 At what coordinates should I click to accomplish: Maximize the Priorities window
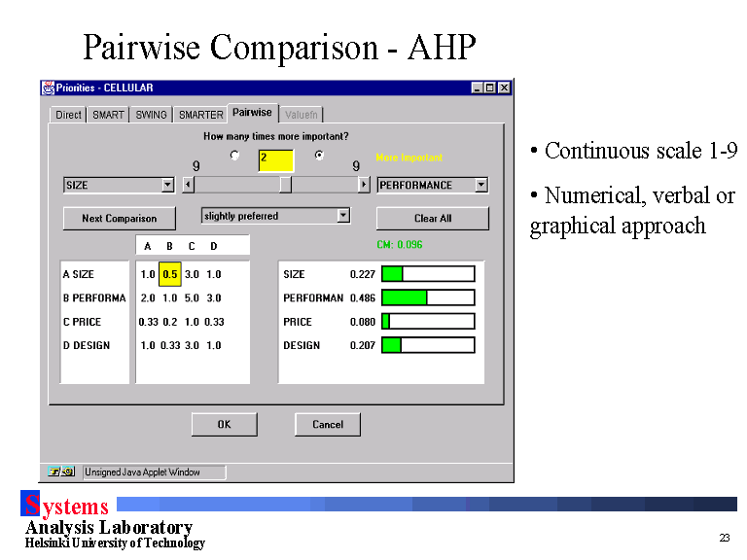489,87
